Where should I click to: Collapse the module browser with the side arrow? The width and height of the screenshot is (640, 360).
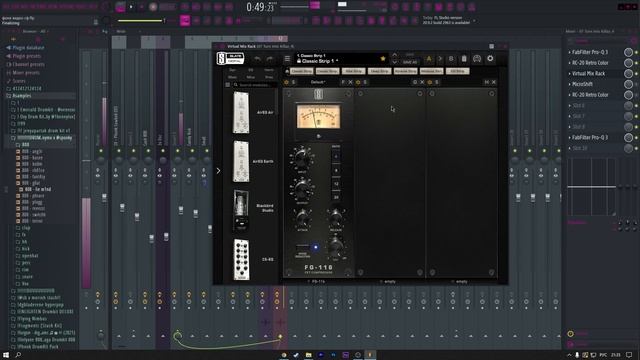point(218,171)
